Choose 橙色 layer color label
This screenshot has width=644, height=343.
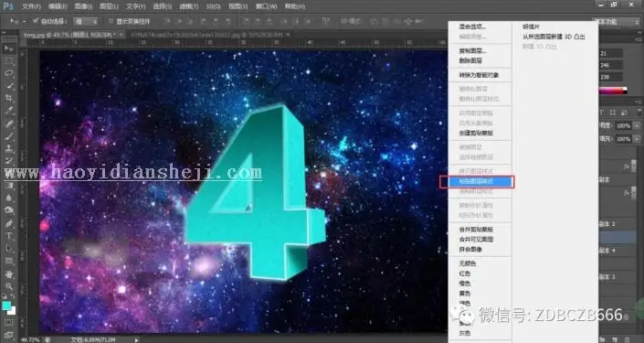465,284
